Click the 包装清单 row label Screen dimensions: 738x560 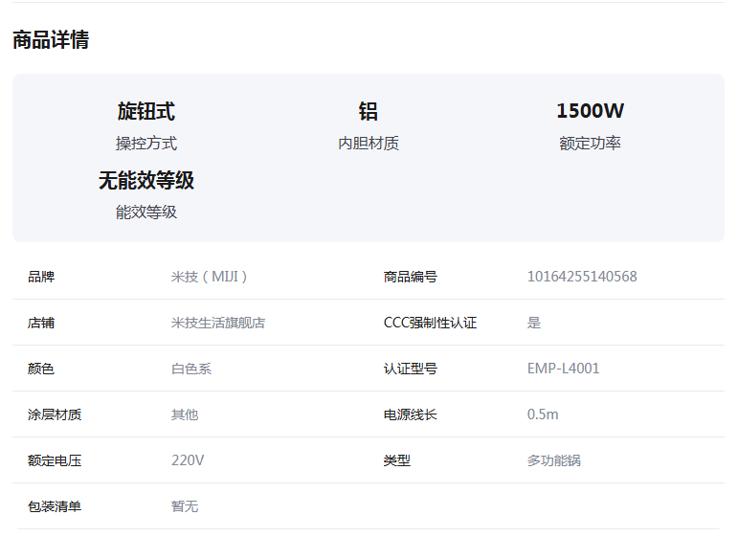coord(55,506)
